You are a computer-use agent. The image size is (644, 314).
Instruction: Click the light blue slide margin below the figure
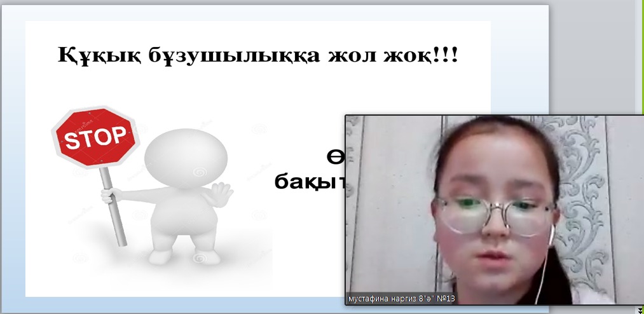tap(191, 303)
